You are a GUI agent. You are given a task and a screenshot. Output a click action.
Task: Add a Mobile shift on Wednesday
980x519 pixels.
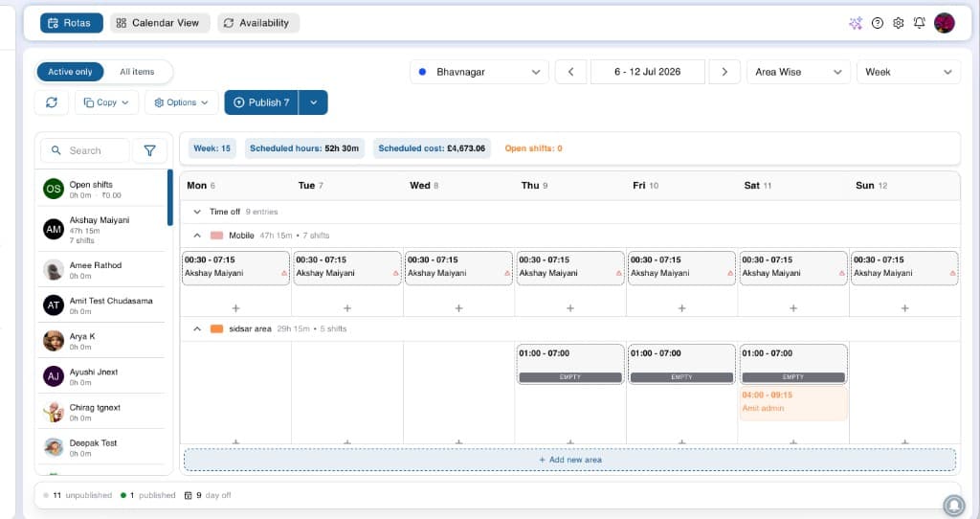pyautogui.click(x=458, y=308)
